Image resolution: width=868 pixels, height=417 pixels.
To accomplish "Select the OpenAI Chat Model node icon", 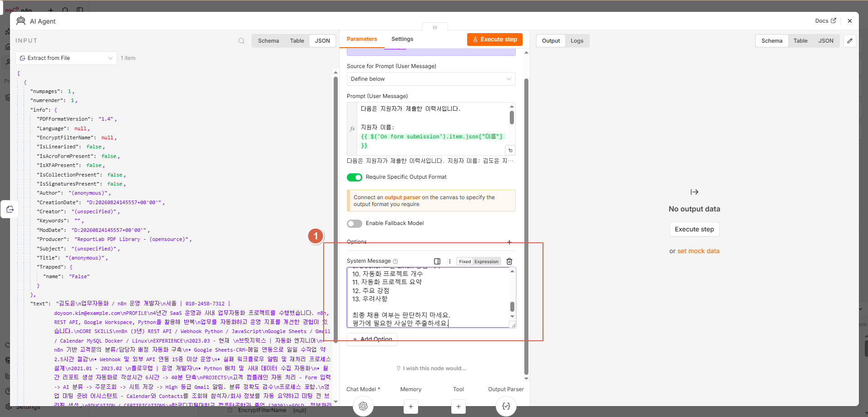I will click(x=363, y=406).
